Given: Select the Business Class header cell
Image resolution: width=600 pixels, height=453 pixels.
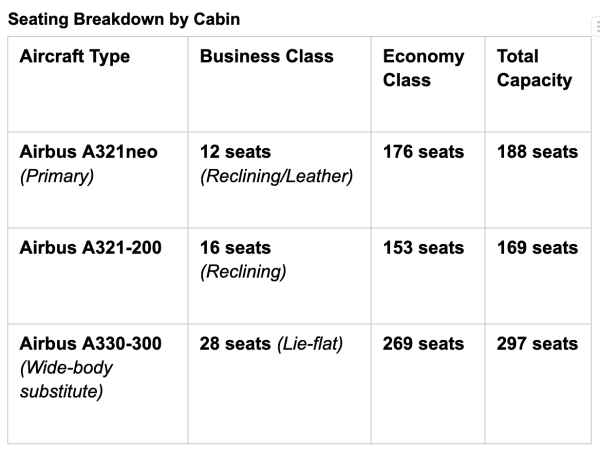Looking at the screenshot, I should 279,84.
